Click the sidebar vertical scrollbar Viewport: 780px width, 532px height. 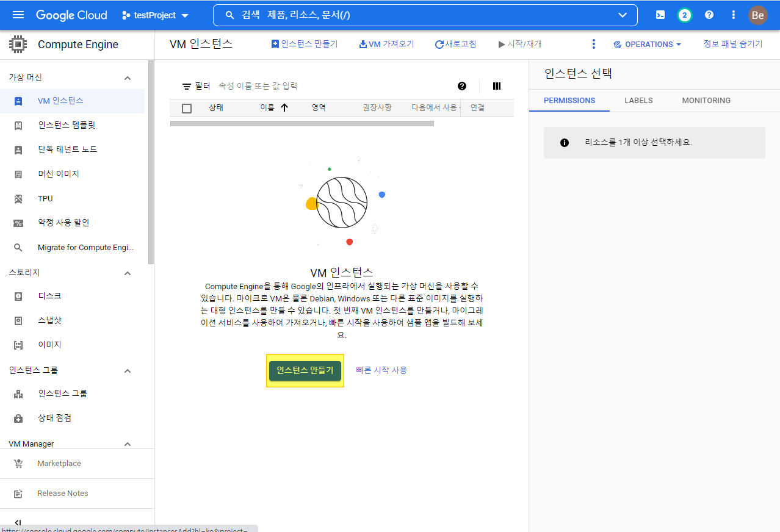151,162
